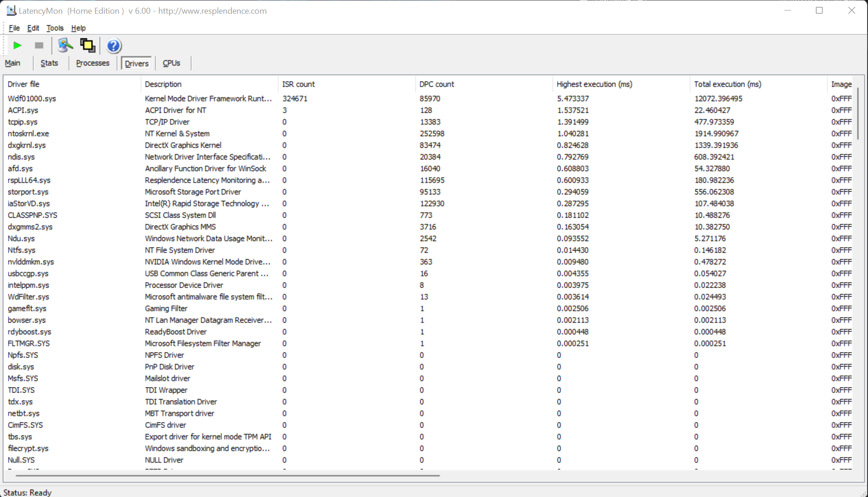Sort by Highest execution (ms) column header
This screenshot has width=868, height=497.
point(621,84)
